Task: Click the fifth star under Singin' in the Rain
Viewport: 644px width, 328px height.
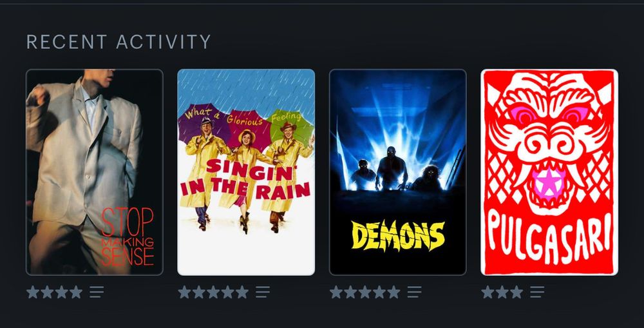Action: click(x=242, y=292)
